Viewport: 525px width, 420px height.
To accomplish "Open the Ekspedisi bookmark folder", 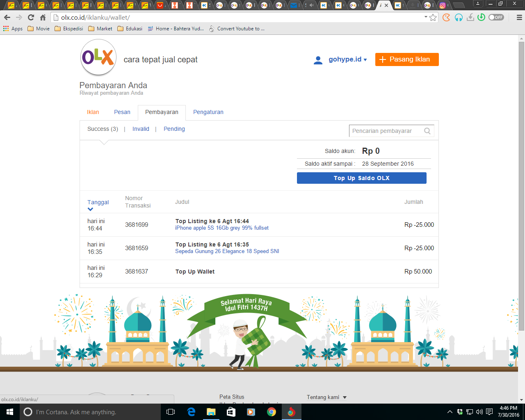I will 68,29.
